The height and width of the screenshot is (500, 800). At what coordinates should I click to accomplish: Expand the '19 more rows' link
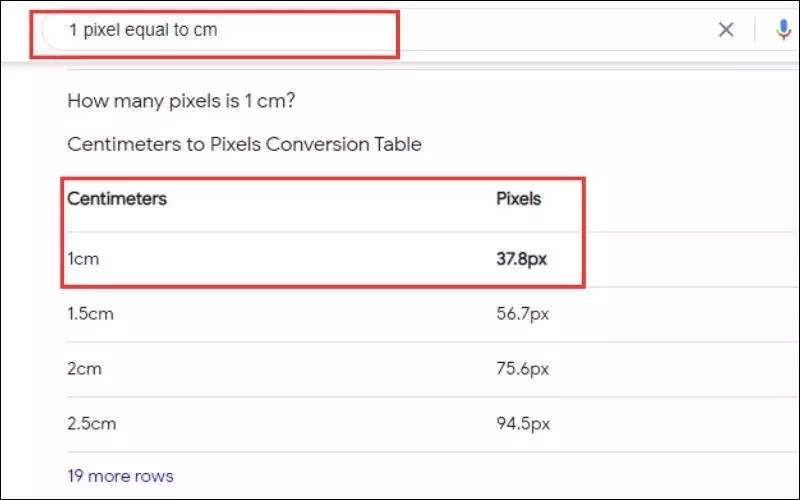pyautogui.click(x=120, y=476)
